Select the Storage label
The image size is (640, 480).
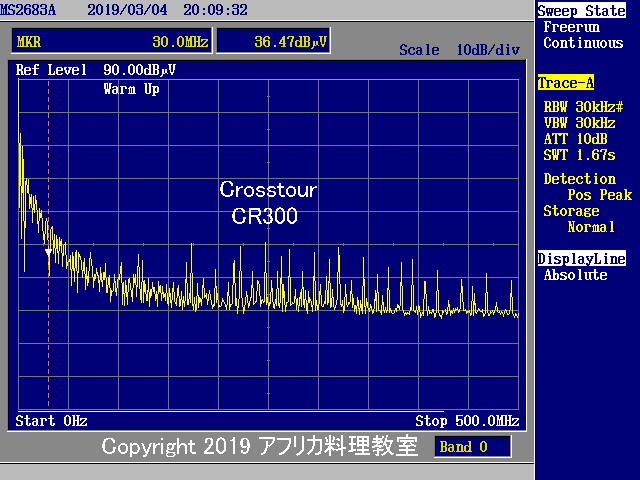tap(571, 211)
